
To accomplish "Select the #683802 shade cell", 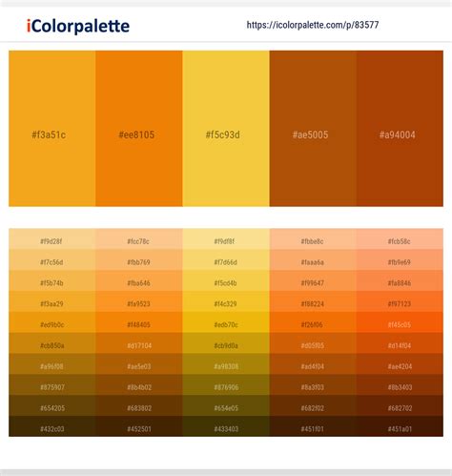I will point(139,405).
